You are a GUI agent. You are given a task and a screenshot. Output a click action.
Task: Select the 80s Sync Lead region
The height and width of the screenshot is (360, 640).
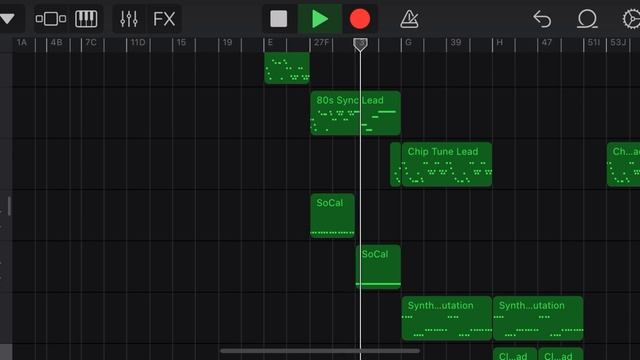[356, 113]
